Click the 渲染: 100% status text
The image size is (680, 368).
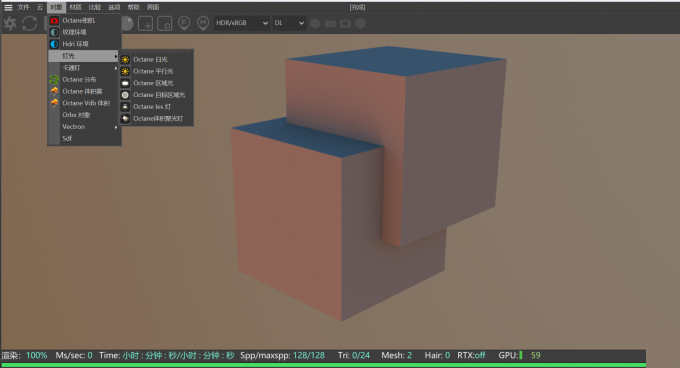click(x=24, y=355)
